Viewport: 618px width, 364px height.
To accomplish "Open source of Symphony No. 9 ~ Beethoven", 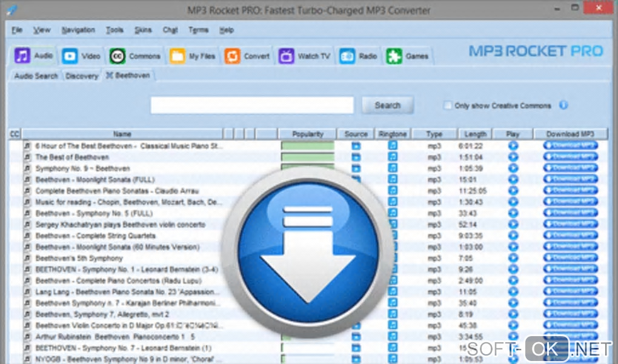I will pyautogui.click(x=356, y=168).
